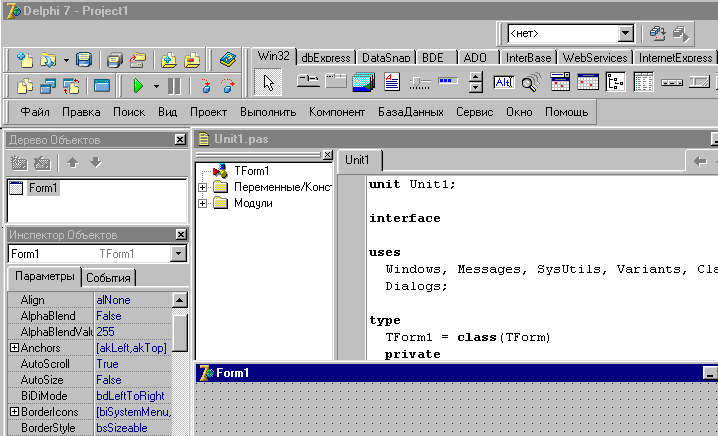718x436 pixels.
Task: Move object up in Object Tree toolbar
Action: point(73,162)
